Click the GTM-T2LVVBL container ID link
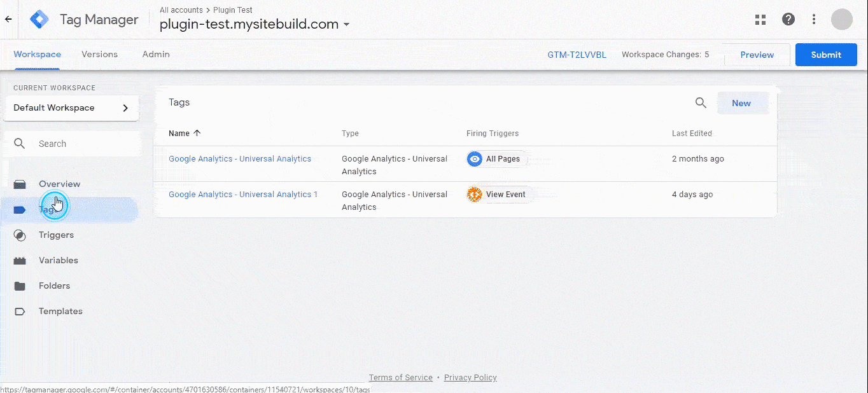Viewport: 868px width, 393px height. (x=577, y=55)
